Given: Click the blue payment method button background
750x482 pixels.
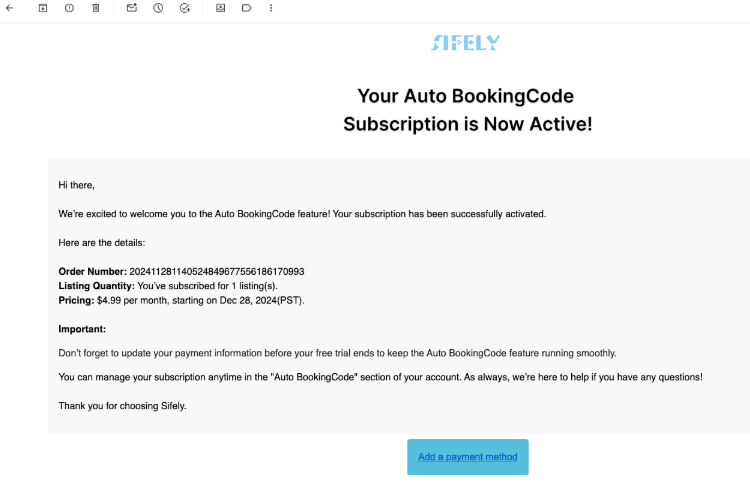Looking at the screenshot, I should [468, 457].
